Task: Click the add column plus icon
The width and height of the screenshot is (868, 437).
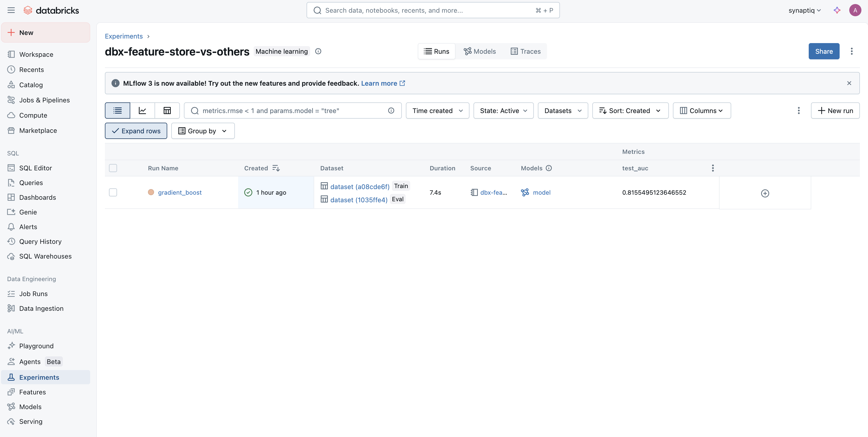Action: [765, 193]
